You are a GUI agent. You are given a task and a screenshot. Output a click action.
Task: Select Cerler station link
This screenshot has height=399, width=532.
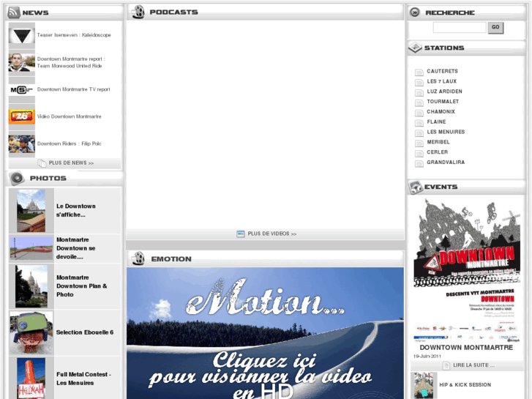coord(438,152)
